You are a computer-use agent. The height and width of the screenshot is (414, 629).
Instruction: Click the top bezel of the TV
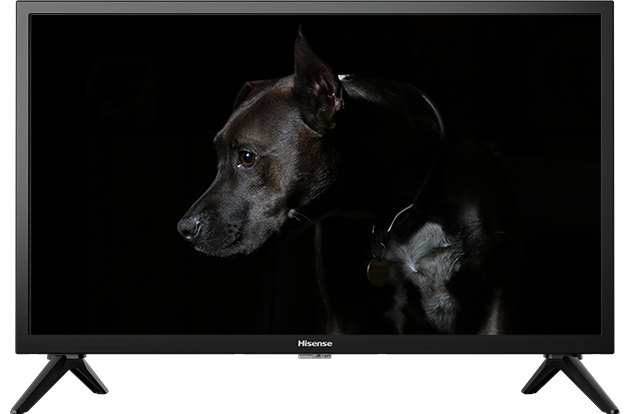(x=315, y=7)
